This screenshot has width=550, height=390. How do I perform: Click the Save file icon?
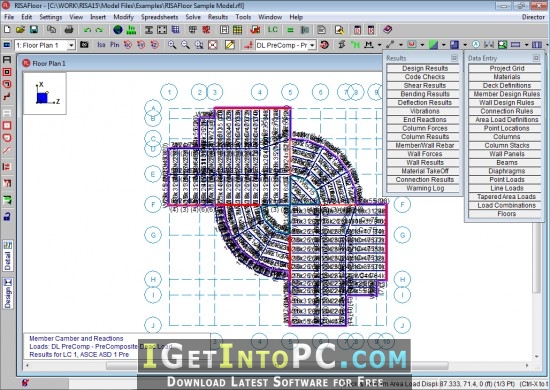(x=34, y=30)
